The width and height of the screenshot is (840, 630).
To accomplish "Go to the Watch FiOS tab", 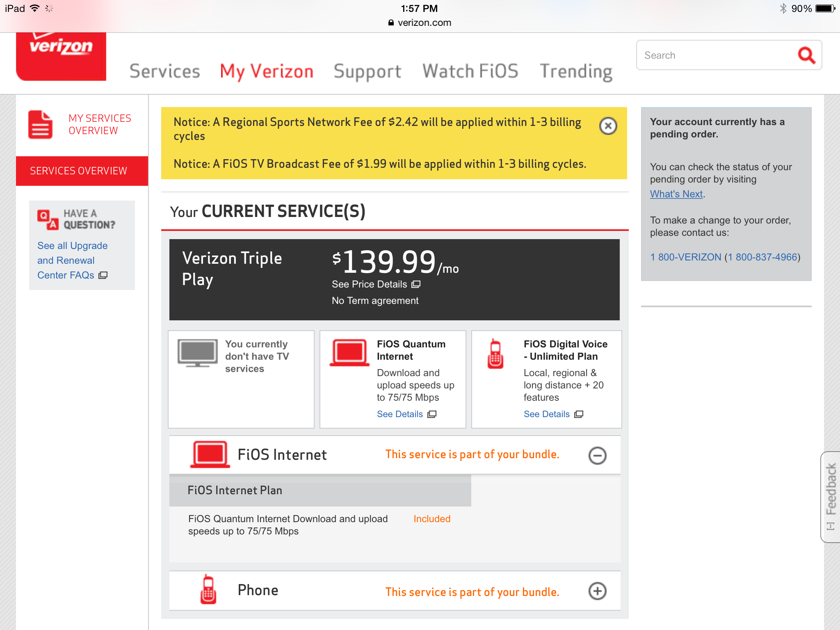I will coord(470,71).
